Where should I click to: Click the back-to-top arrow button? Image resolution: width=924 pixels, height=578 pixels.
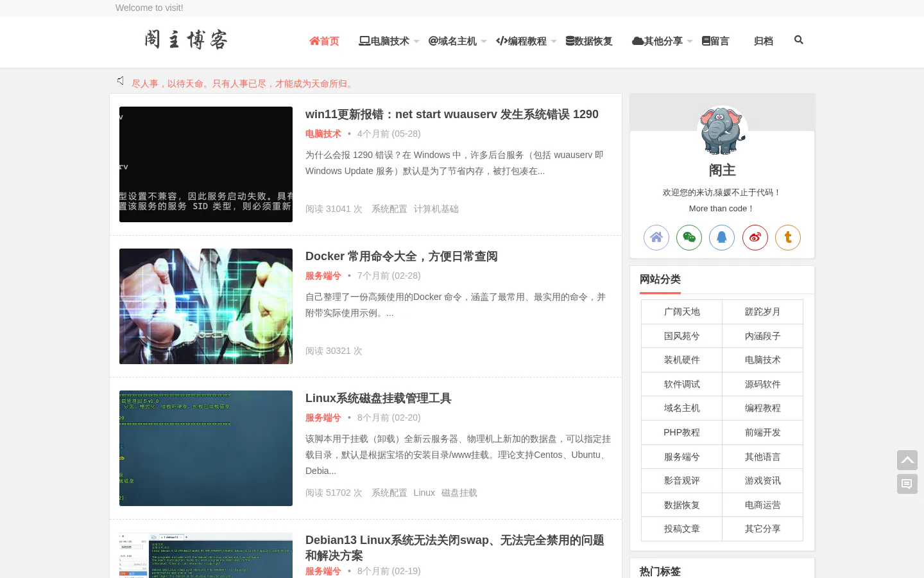(907, 460)
